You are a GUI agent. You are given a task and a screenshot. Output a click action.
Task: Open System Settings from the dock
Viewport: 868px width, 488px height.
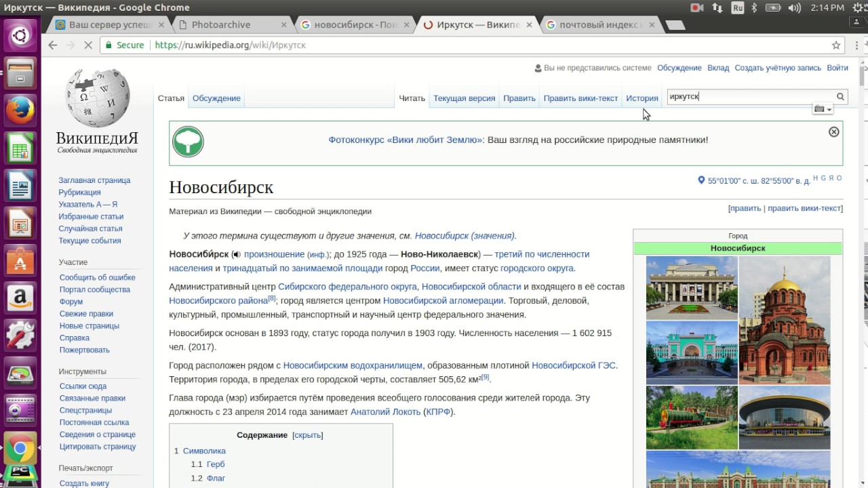click(20, 334)
